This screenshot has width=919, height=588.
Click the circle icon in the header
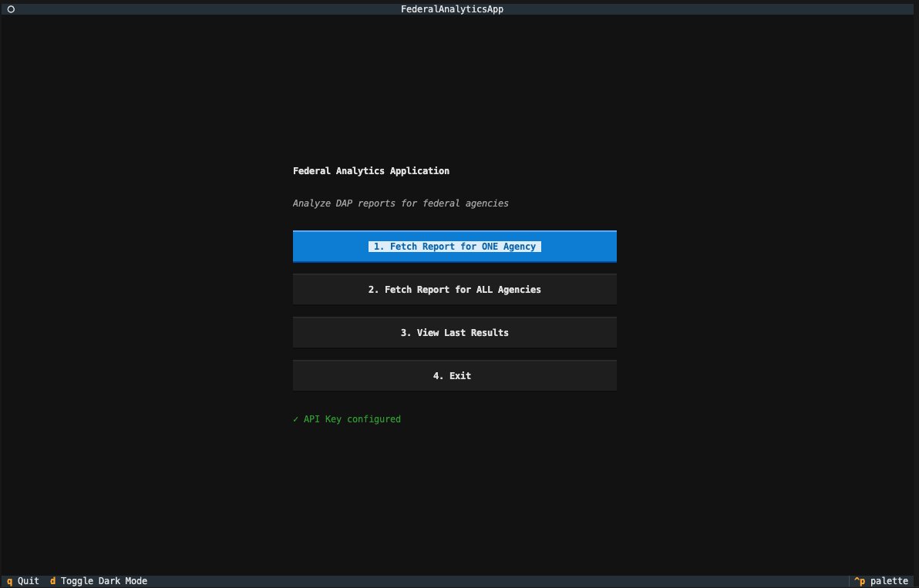(11, 9)
